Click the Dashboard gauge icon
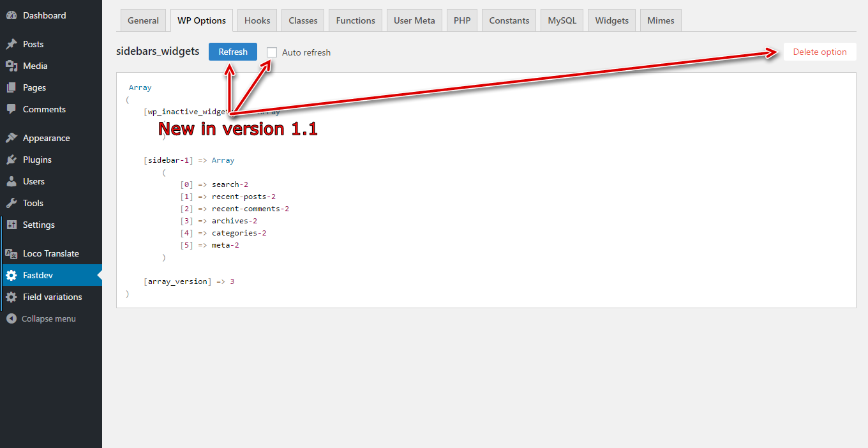 [11, 15]
